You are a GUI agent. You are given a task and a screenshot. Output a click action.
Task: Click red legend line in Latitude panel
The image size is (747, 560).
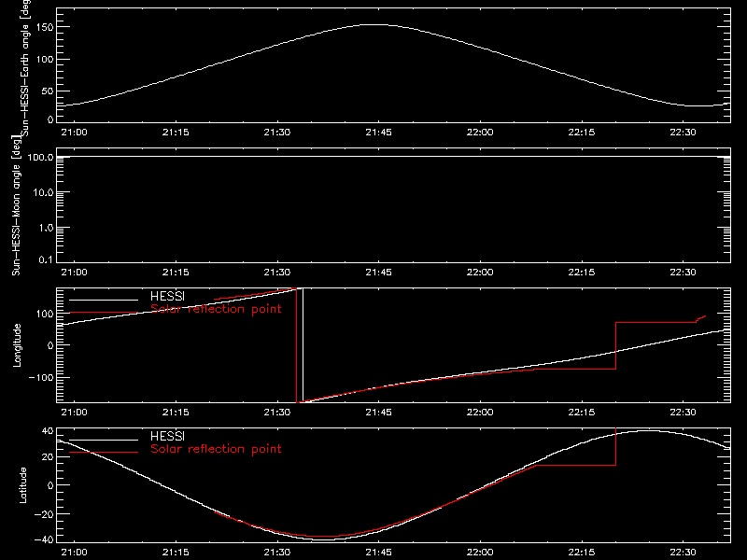104,453
